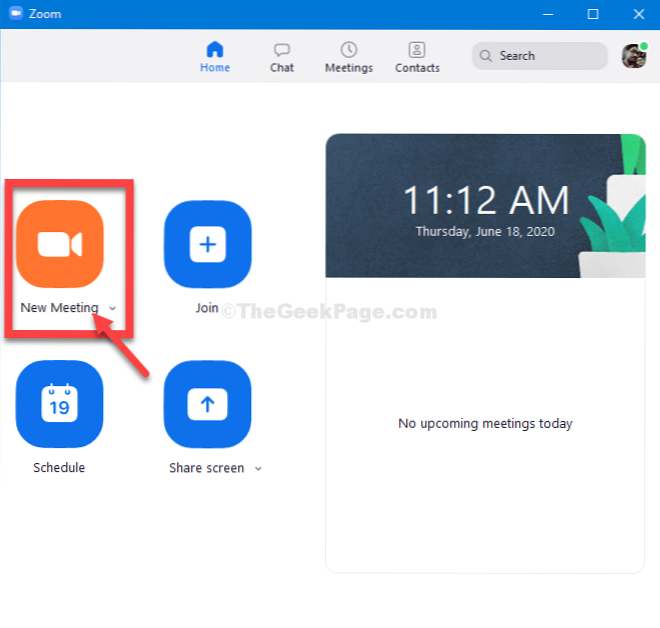The image size is (660, 628).
Task: Open the Contacts tab
Action: (x=417, y=57)
